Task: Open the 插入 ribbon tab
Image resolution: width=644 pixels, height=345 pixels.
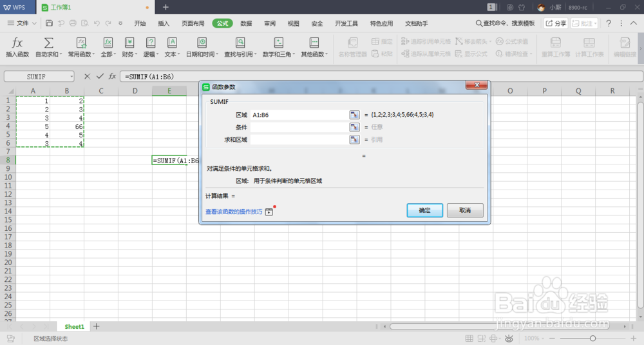Action: click(x=164, y=23)
